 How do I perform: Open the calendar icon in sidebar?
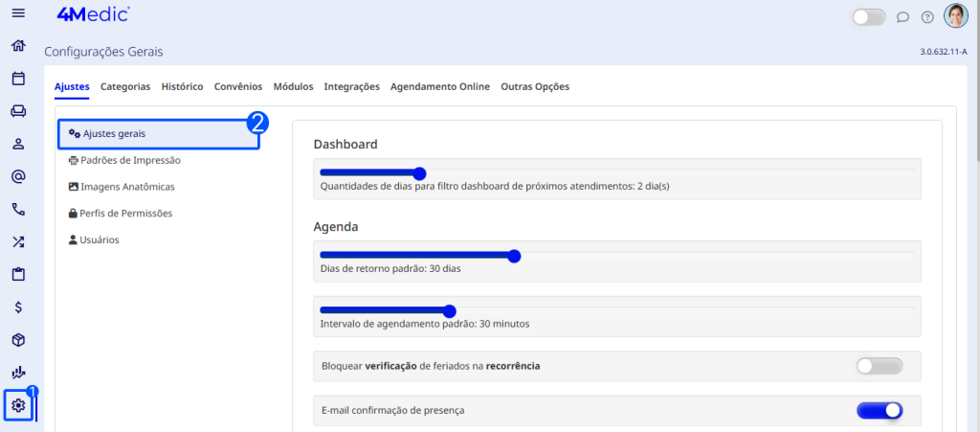[17, 79]
